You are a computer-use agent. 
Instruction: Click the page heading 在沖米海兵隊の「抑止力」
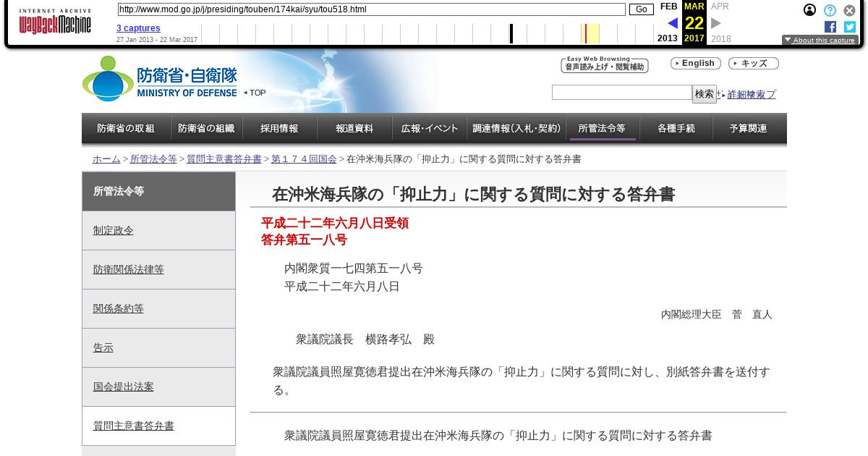pos(474,195)
